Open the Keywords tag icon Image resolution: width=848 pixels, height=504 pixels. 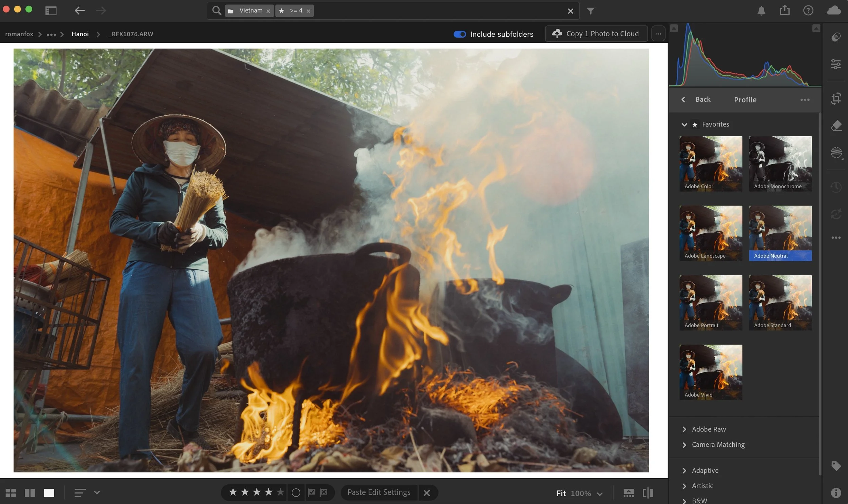[836, 466]
